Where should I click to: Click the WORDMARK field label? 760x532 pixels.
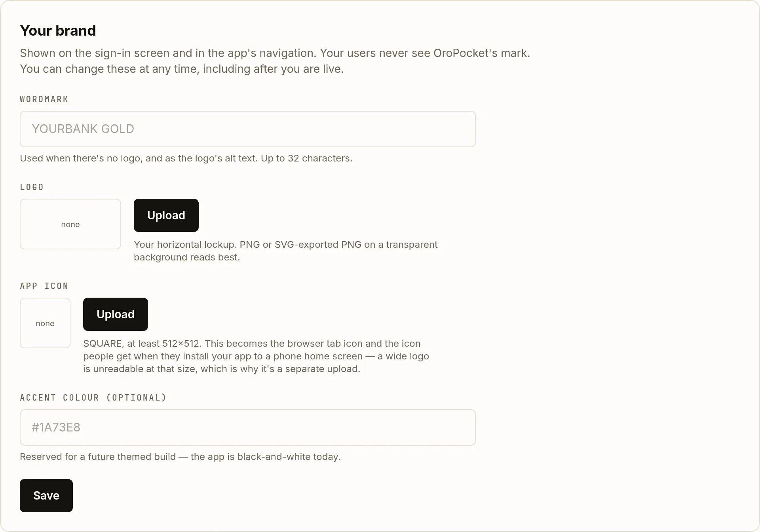[44, 99]
